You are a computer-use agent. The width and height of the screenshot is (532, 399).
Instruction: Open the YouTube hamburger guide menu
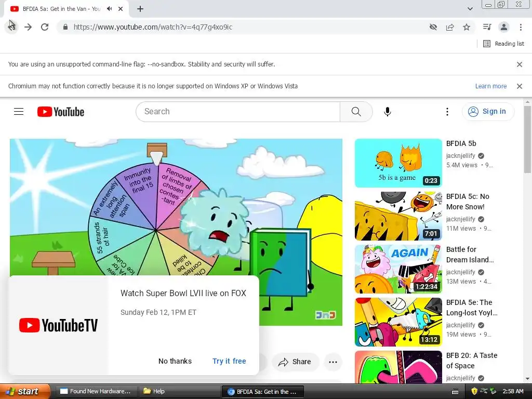coord(19,111)
